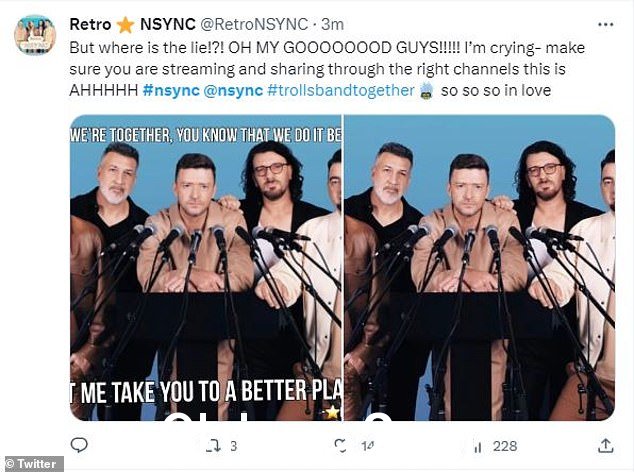Viewport: 634px width, 472px height.
Task: Open the #trollsbandtogether hashtag link
Action: 341,90
